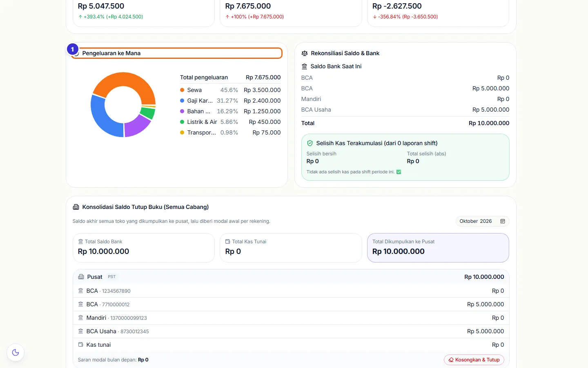Image resolution: width=588 pixels, height=368 pixels.
Task: Click the +393.4% change indicator
Action: [x=111, y=17]
